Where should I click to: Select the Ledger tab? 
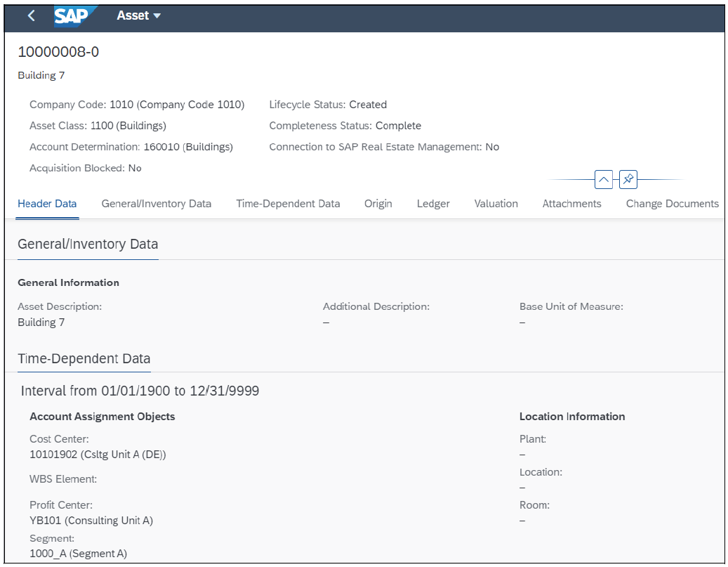[x=432, y=204]
